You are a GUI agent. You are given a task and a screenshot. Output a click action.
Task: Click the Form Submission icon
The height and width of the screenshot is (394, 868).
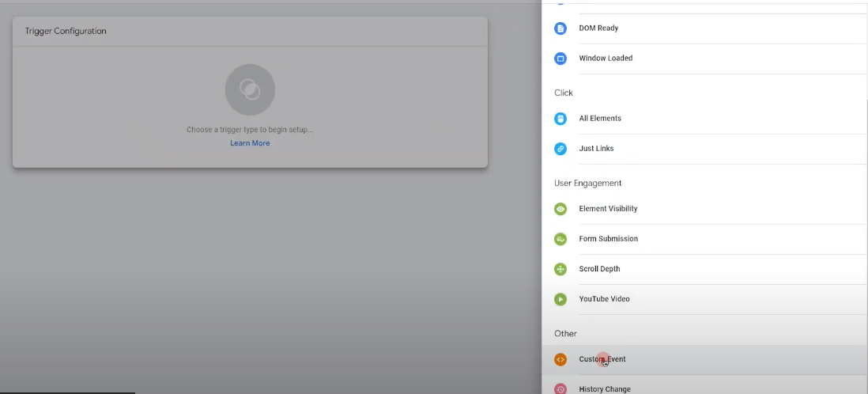[560, 239]
